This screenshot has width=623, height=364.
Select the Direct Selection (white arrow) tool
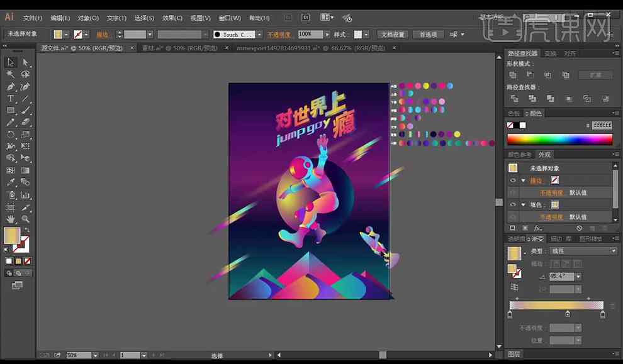pyautogui.click(x=25, y=62)
